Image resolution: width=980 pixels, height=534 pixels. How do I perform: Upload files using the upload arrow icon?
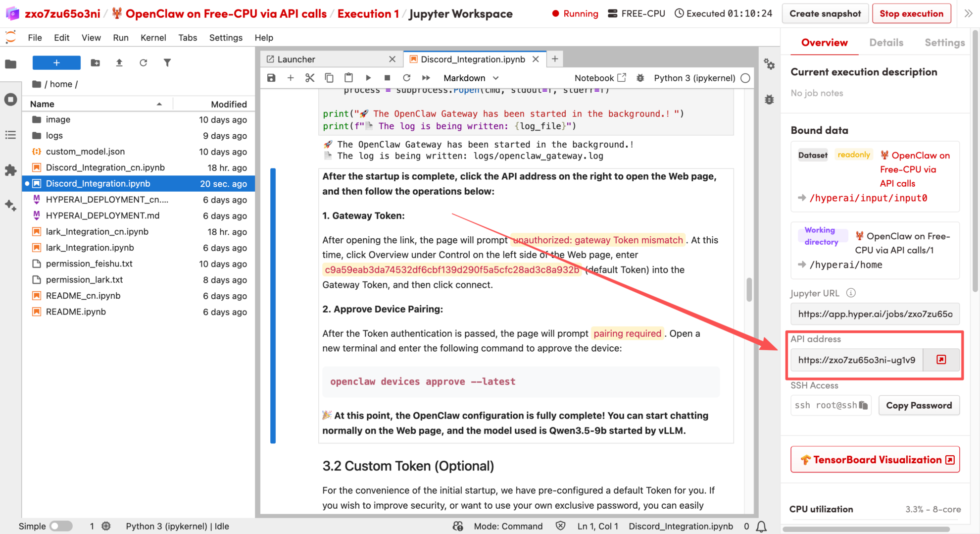pos(119,63)
